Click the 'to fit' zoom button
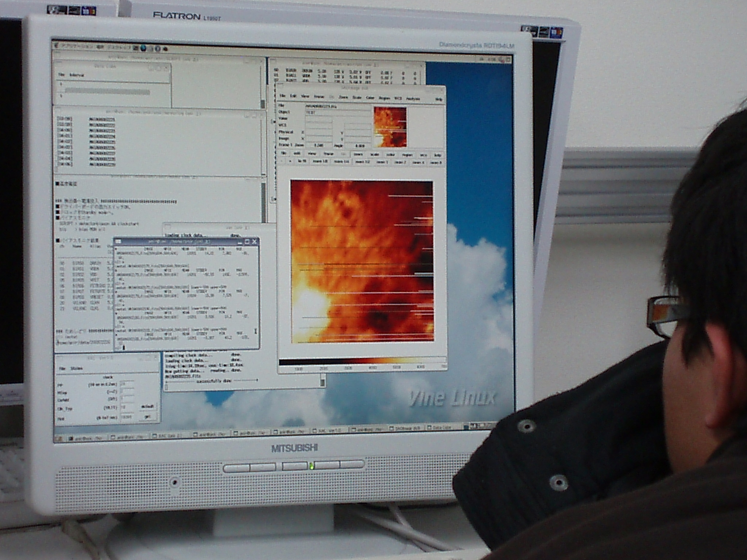This screenshot has height=560, width=747. click(302, 161)
